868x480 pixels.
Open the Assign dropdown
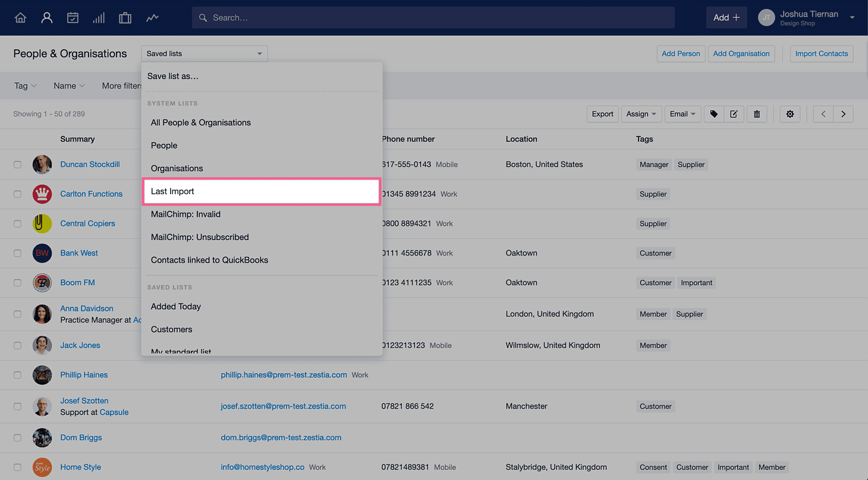[641, 114]
